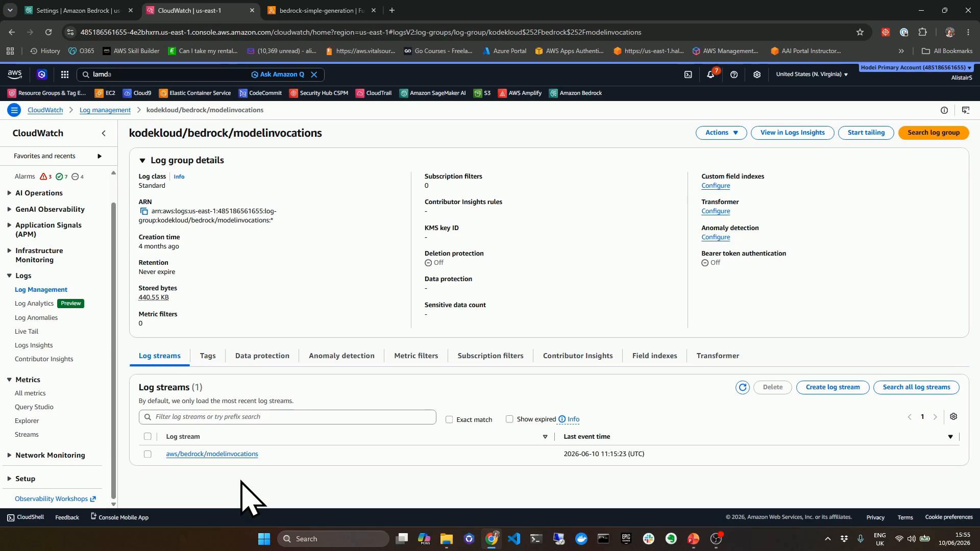
Task: Copy the log group ARN
Action: [x=144, y=211]
